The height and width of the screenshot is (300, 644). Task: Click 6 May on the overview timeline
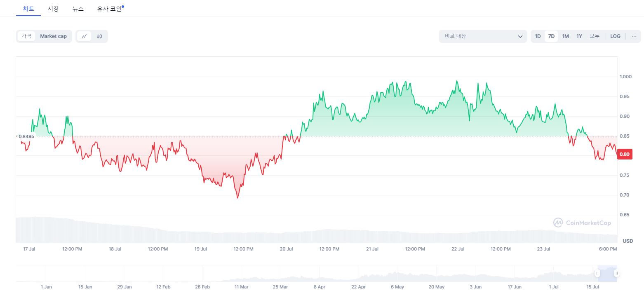pos(397,287)
